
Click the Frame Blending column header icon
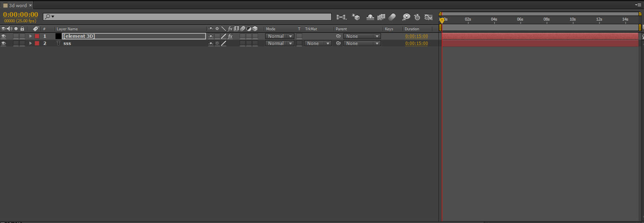[236, 29]
